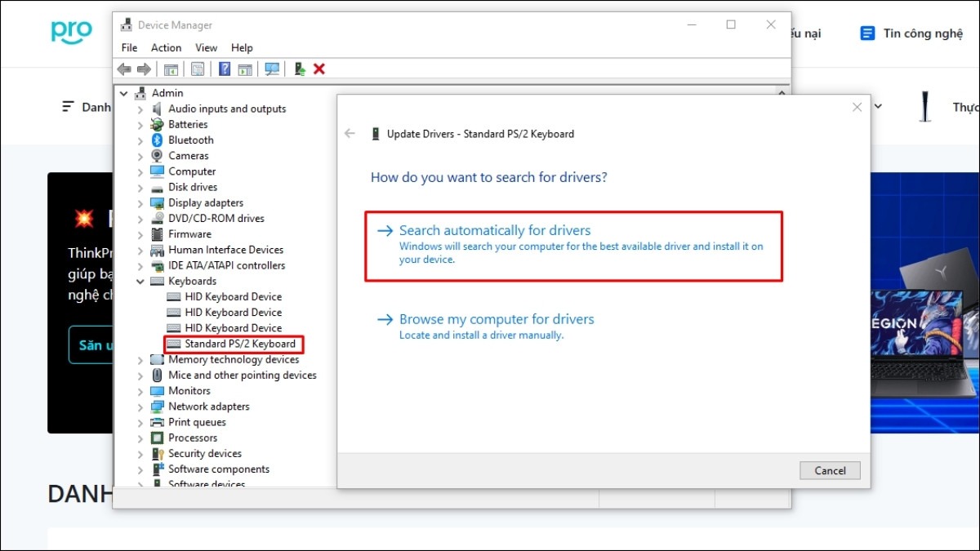Click the Cameras category icon

point(158,156)
